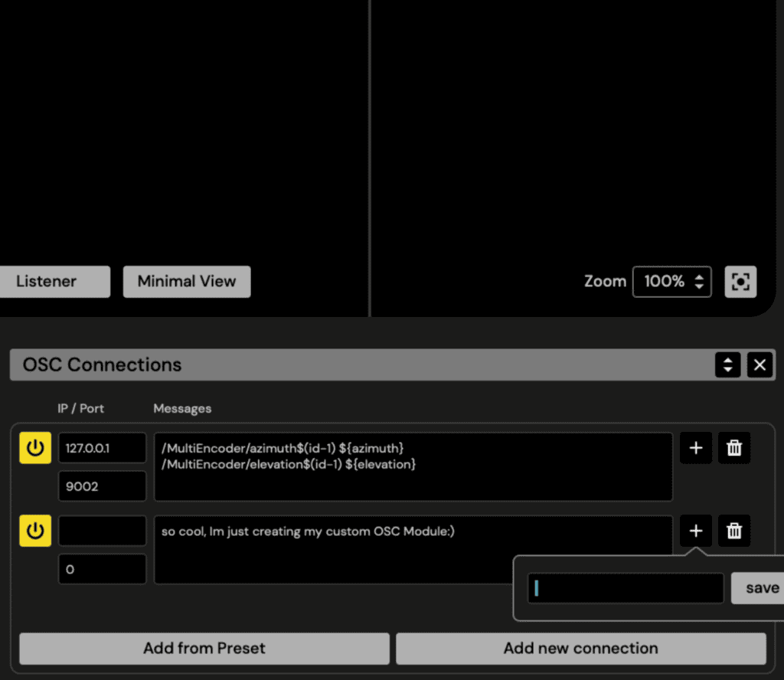Click Add from Preset
The height and width of the screenshot is (680, 784).
[204, 649]
